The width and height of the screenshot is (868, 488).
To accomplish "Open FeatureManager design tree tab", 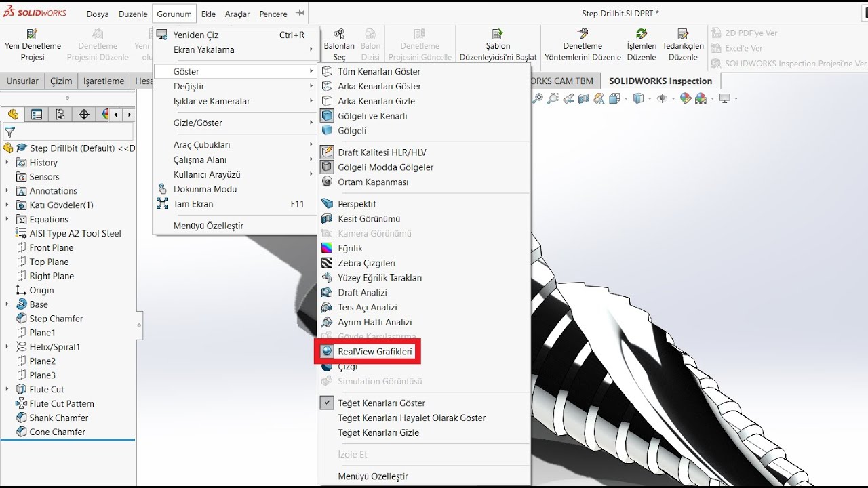I will 13,115.
